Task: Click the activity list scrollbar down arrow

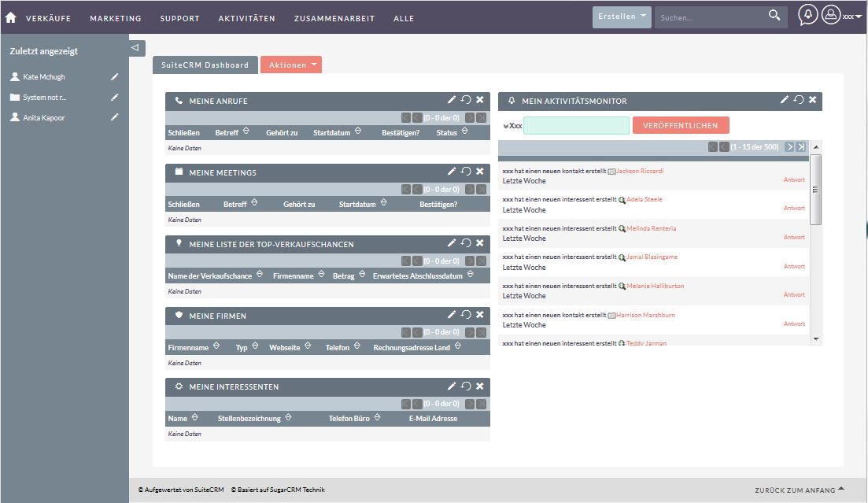Action: pyautogui.click(x=816, y=339)
